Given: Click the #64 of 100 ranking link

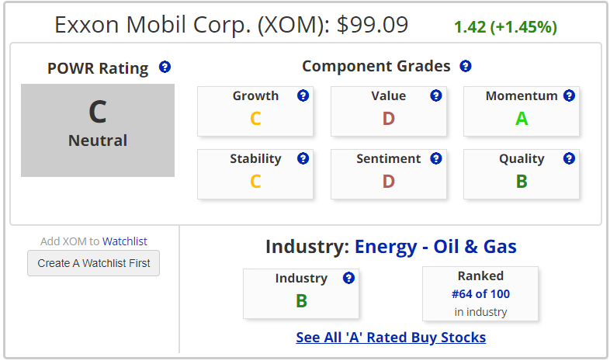Looking at the screenshot, I should (x=480, y=294).
